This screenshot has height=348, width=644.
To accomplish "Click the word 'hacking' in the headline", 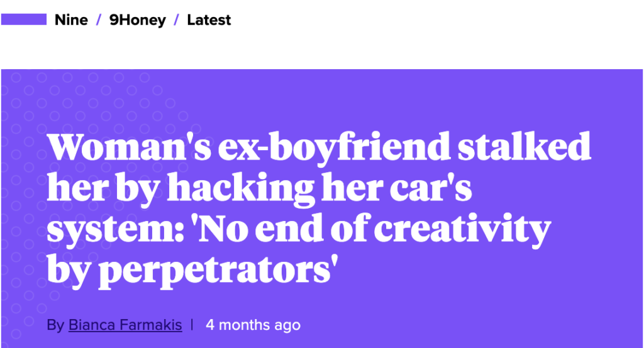I will pos(241,188).
